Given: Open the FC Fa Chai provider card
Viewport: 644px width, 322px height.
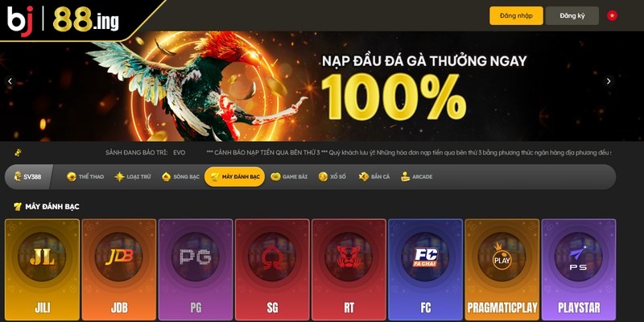Looking at the screenshot, I should pos(426,270).
